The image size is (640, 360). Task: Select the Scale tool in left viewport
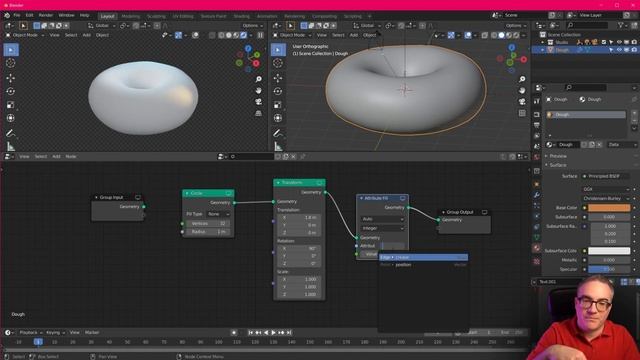pyautogui.click(x=11, y=105)
